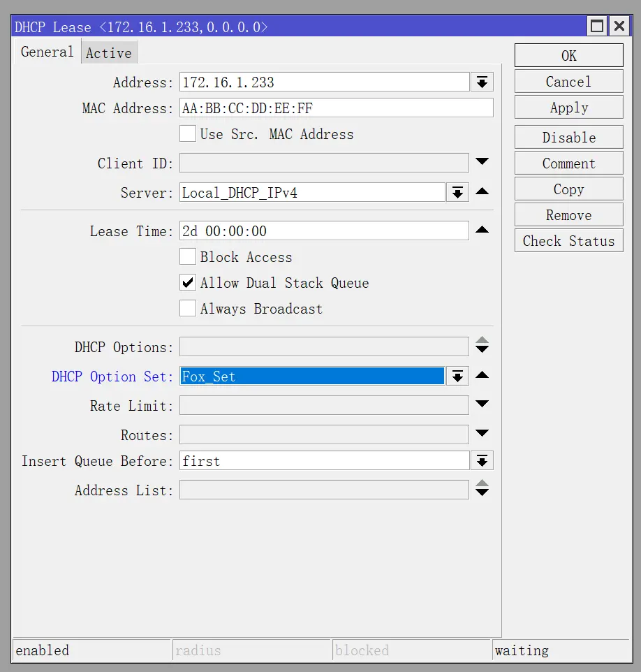The width and height of the screenshot is (641, 672).
Task: Open Insert Queue Before dropdown
Action: 482,461
